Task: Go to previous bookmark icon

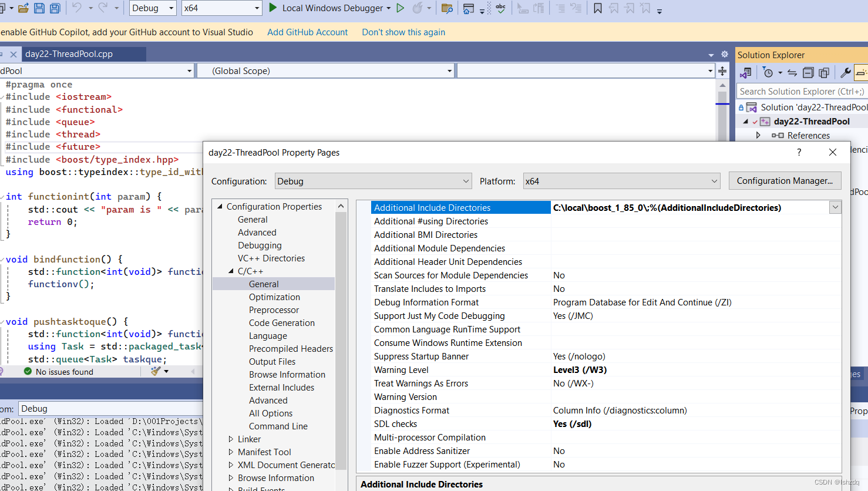Action: (x=614, y=8)
